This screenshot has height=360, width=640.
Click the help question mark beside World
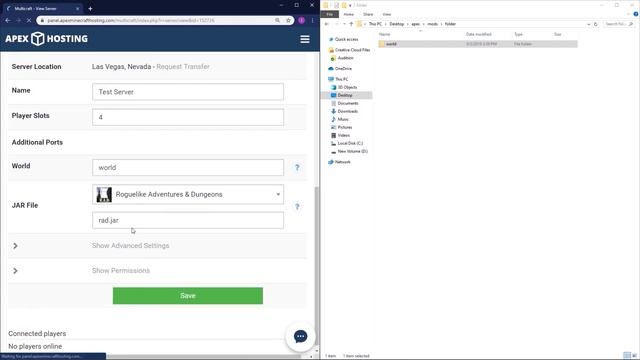tap(297, 167)
